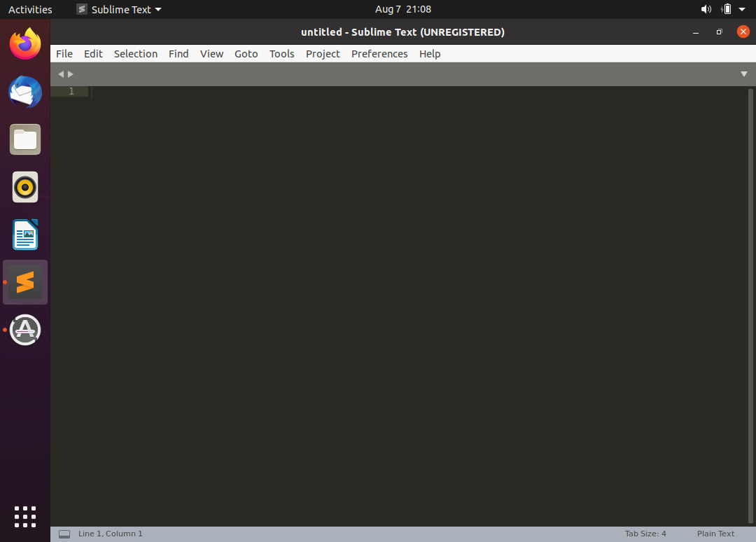This screenshot has height=542, width=756.
Task: Open the Find menu
Action: (178, 53)
